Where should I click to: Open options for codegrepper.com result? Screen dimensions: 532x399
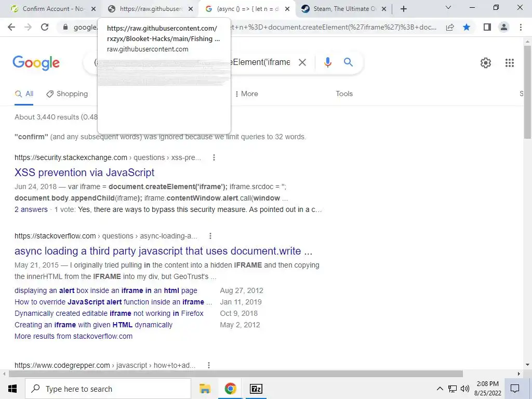pos(209,365)
